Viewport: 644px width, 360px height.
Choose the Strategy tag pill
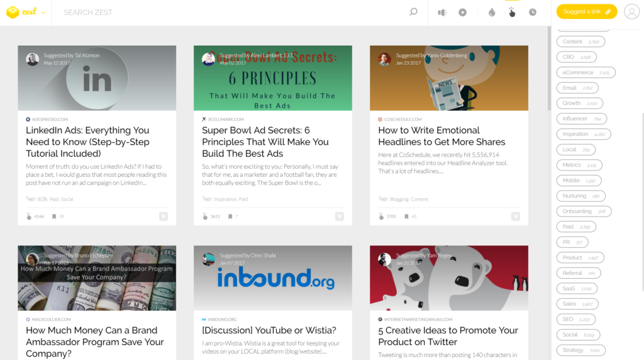click(x=580, y=350)
